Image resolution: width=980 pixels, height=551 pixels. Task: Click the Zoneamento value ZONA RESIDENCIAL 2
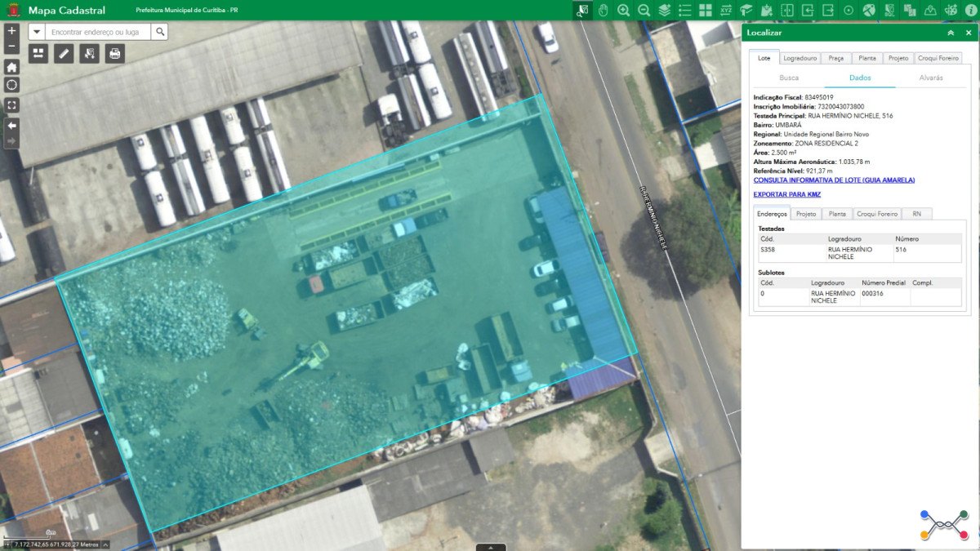click(x=826, y=143)
